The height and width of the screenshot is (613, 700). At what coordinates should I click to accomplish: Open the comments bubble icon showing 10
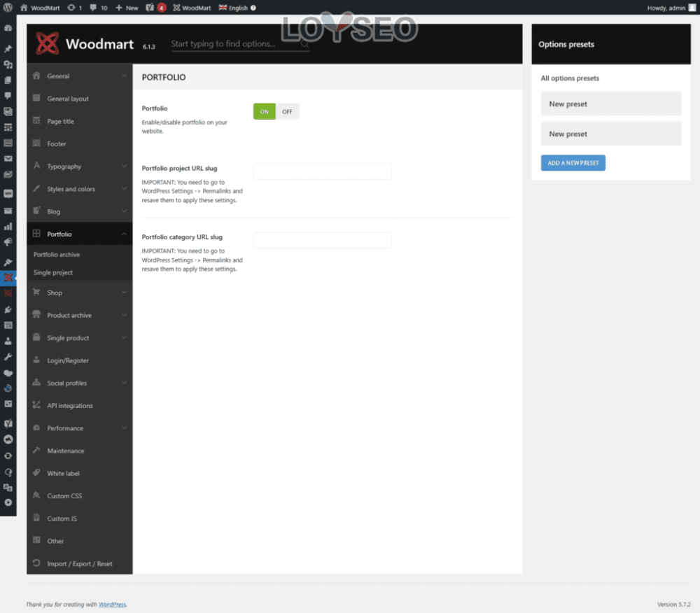click(x=99, y=8)
